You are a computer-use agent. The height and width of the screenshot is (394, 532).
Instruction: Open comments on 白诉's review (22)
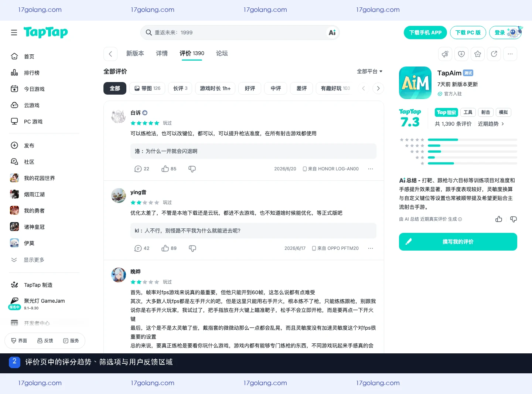click(x=142, y=169)
